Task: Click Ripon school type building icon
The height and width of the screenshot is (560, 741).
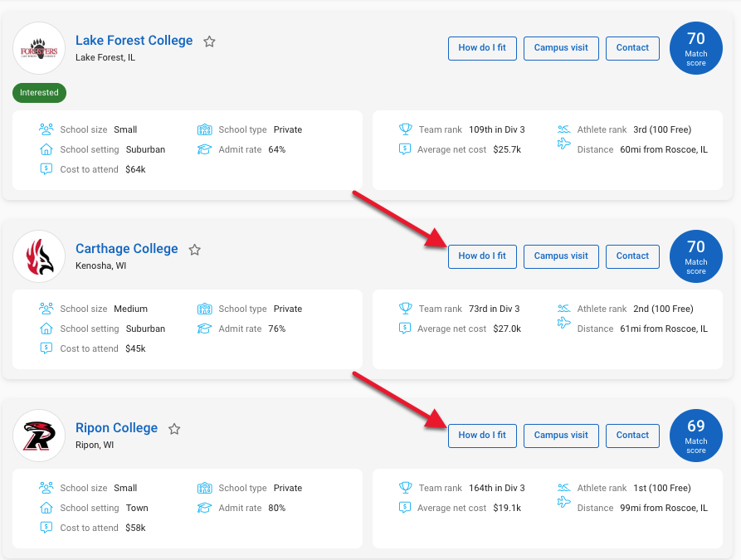Action: point(204,487)
